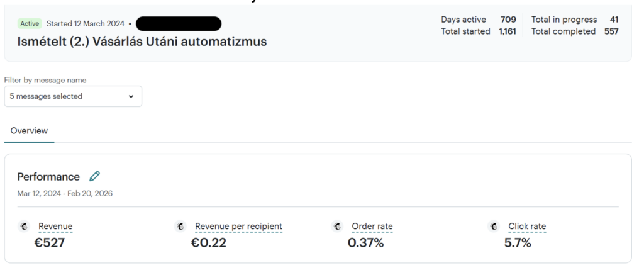Click the pencil edit icon beside Performance
The height and width of the screenshot is (270, 644).
pos(95,176)
